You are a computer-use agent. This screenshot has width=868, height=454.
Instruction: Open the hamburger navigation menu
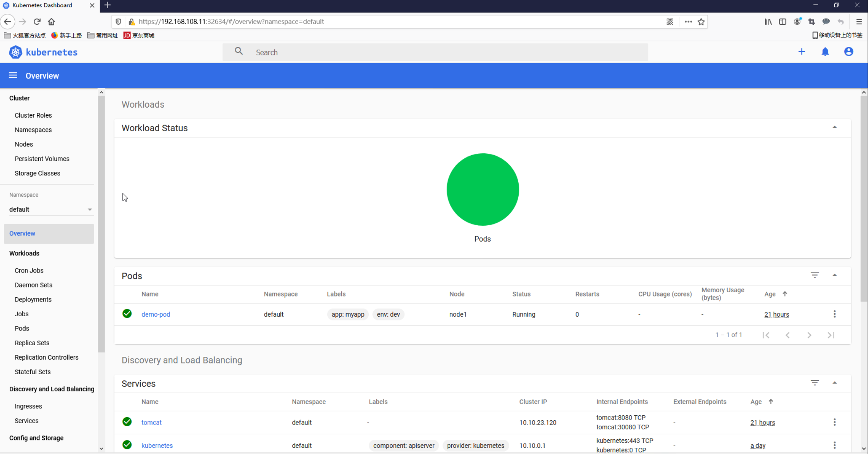point(13,75)
